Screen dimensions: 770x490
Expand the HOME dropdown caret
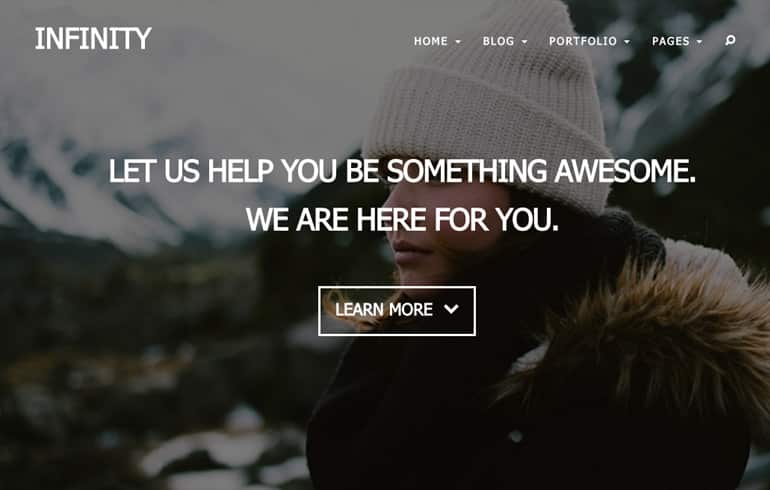(x=458, y=42)
